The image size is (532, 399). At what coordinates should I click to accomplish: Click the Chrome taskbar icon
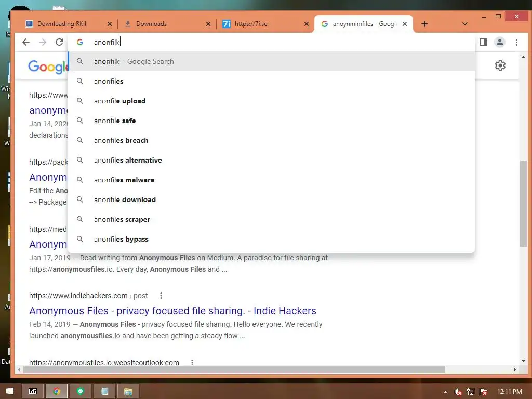pos(56,391)
